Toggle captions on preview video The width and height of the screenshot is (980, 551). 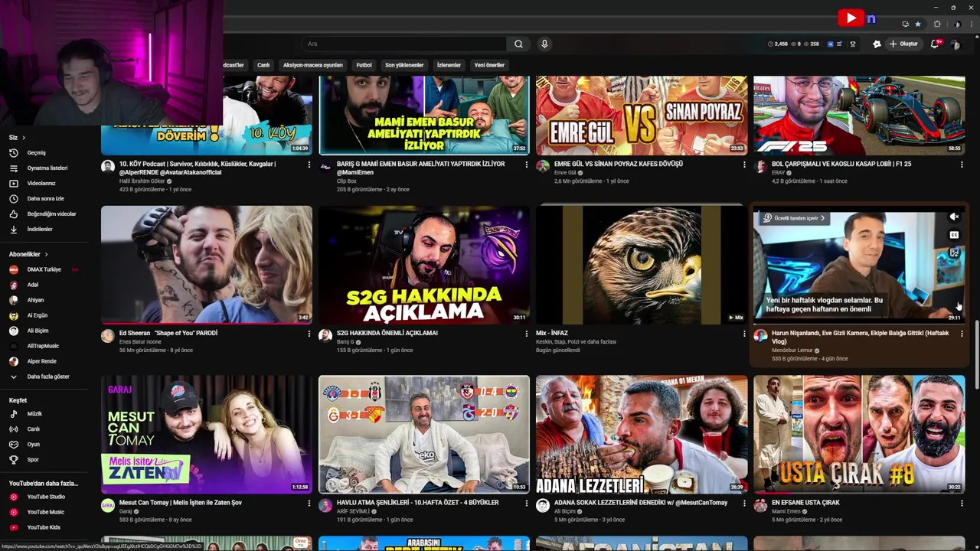[x=954, y=235]
